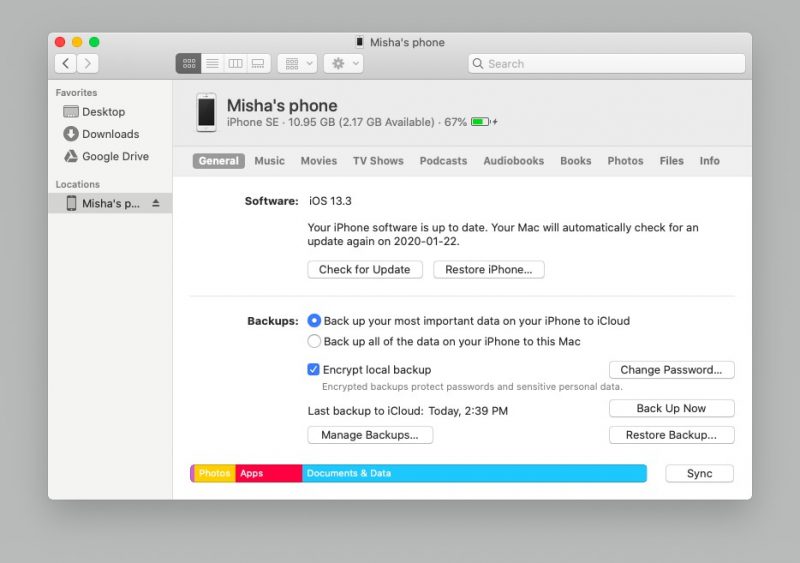Switch to icon view in toolbar
Screen dimensions: 800x563
[189, 63]
